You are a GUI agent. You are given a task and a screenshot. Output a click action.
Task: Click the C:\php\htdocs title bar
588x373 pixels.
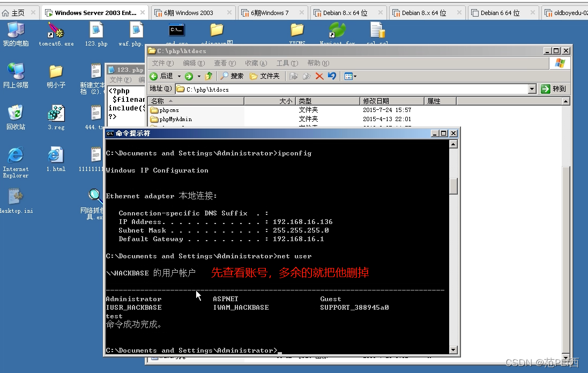tap(345, 50)
